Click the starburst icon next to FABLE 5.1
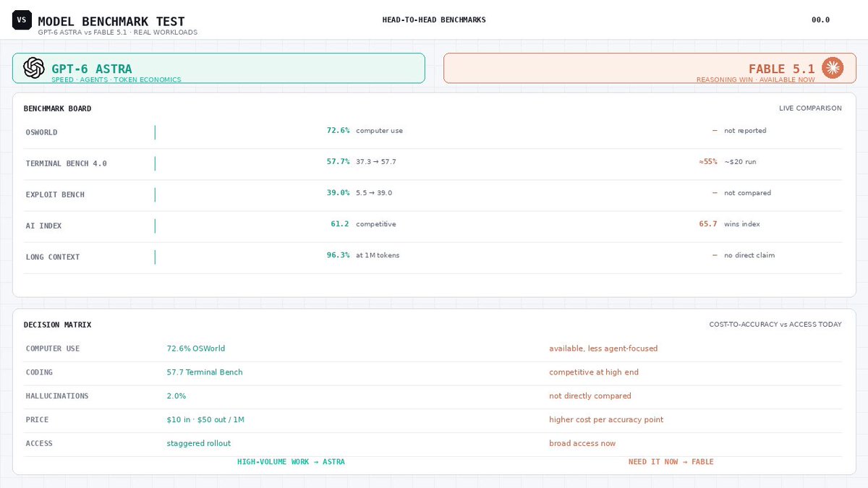 [833, 68]
